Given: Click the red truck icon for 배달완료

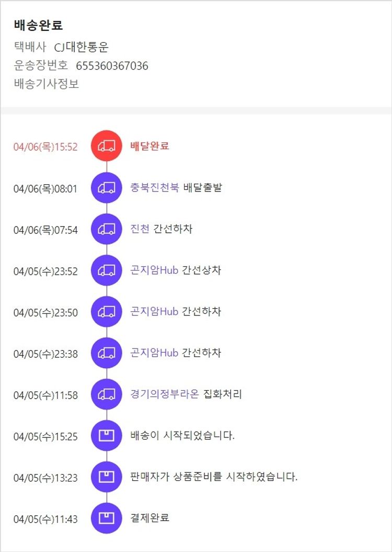Looking at the screenshot, I should tap(107, 146).
